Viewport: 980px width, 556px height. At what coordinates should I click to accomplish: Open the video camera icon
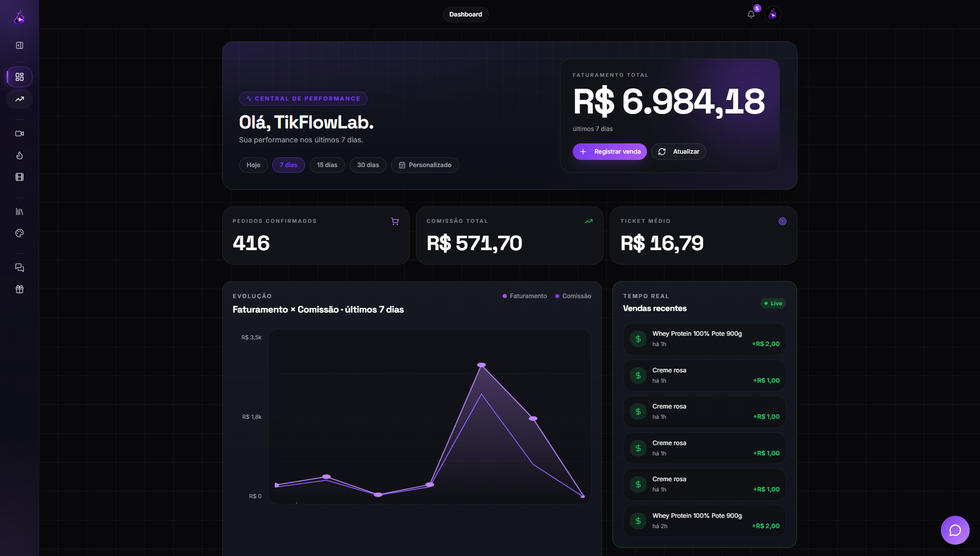click(x=20, y=134)
